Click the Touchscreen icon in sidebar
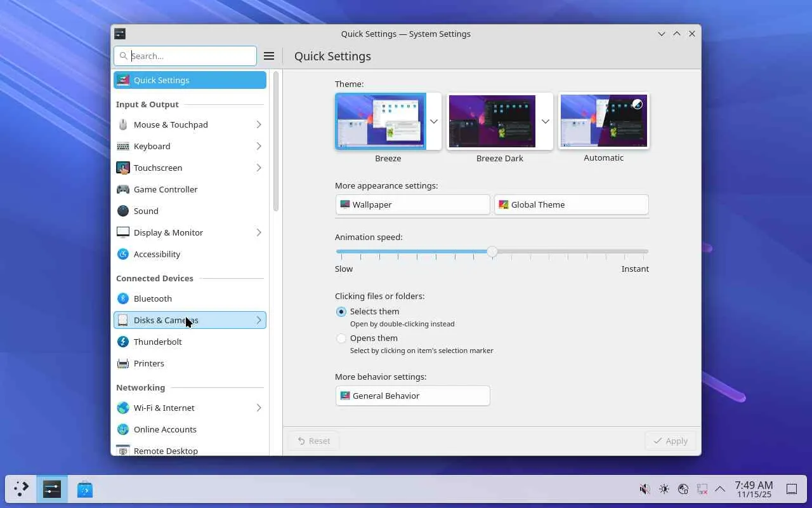 (x=123, y=168)
